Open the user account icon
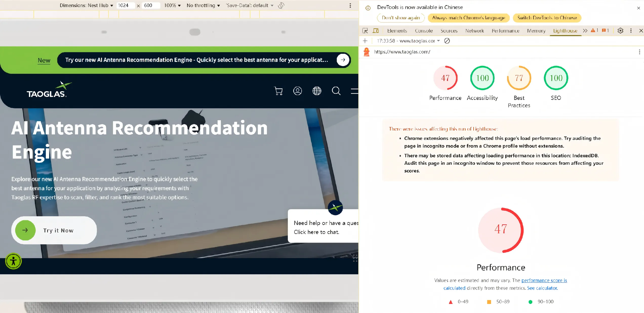644x313 pixels. 297,91
